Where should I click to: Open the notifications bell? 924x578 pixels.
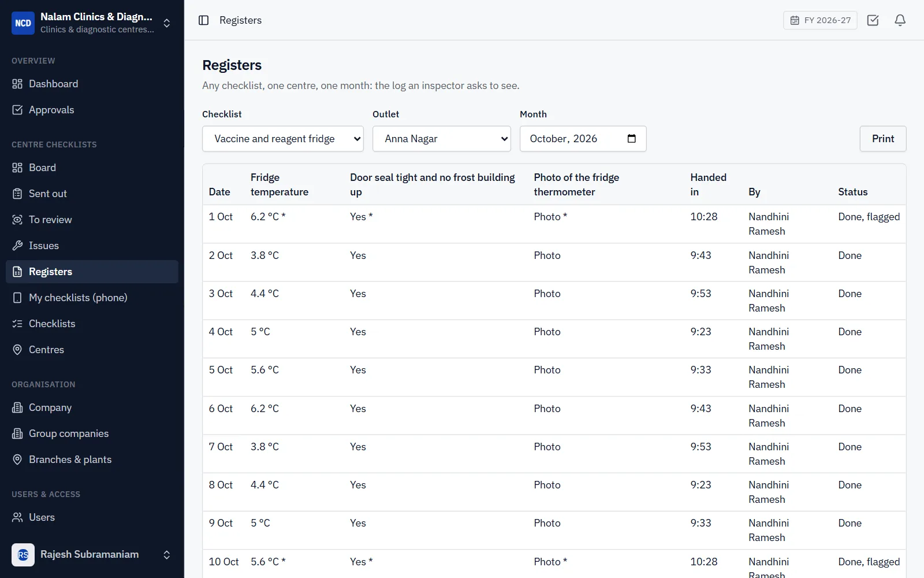(x=900, y=20)
